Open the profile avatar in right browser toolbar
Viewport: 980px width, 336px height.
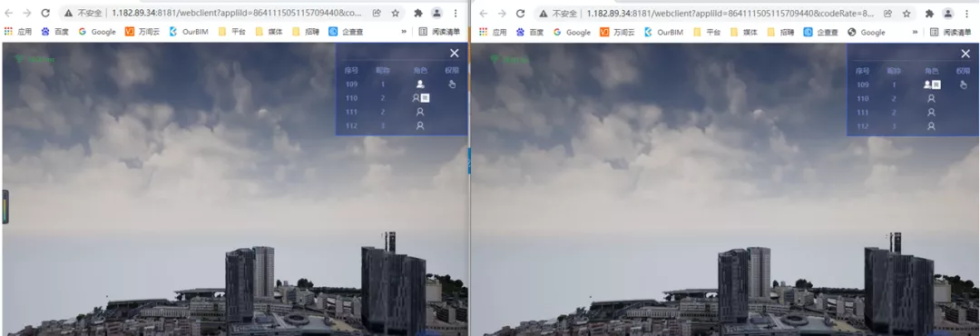[948, 13]
